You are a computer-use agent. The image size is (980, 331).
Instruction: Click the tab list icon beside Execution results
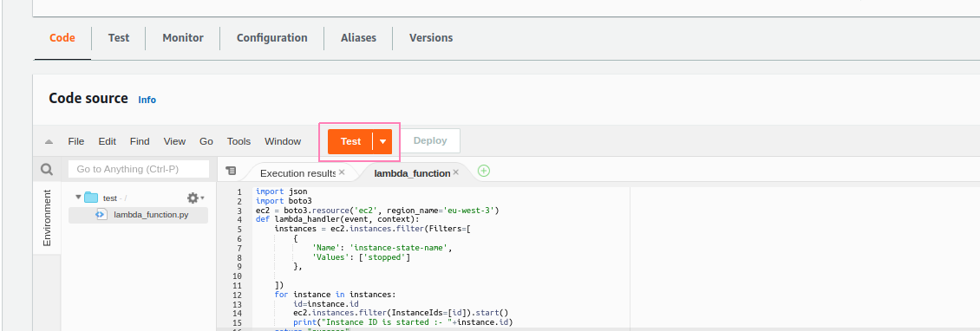[x=231, y=171]
